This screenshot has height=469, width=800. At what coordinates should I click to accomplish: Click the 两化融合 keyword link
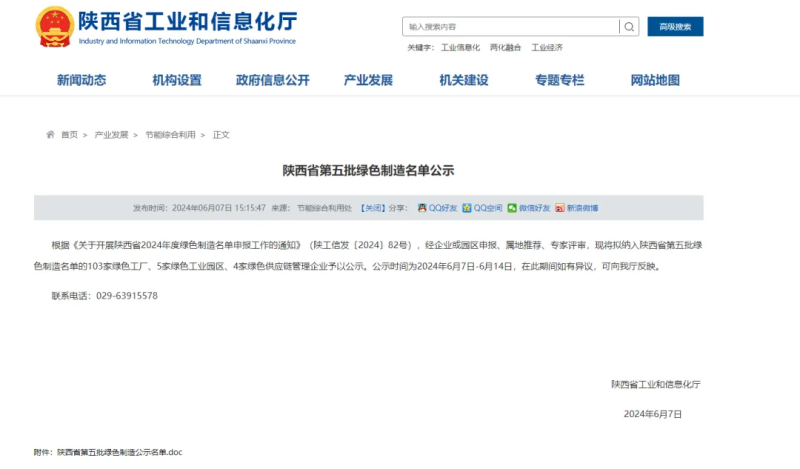505,47
